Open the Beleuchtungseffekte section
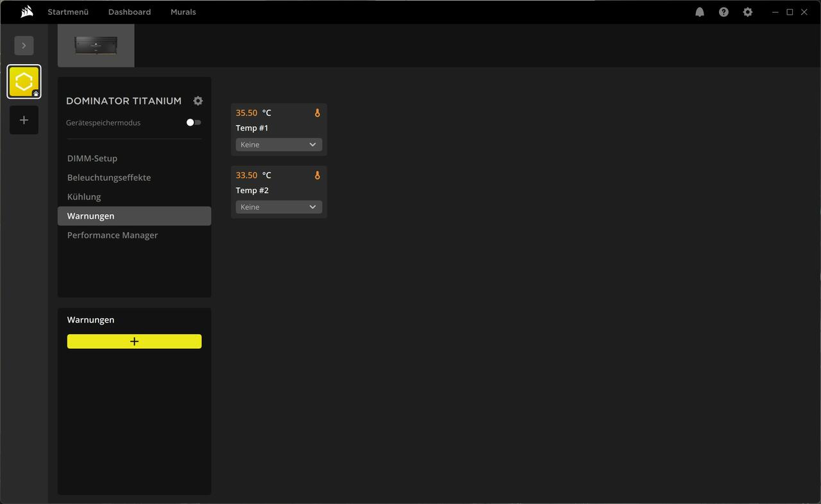Screen dimensions: 821x504 coord(109,178)
